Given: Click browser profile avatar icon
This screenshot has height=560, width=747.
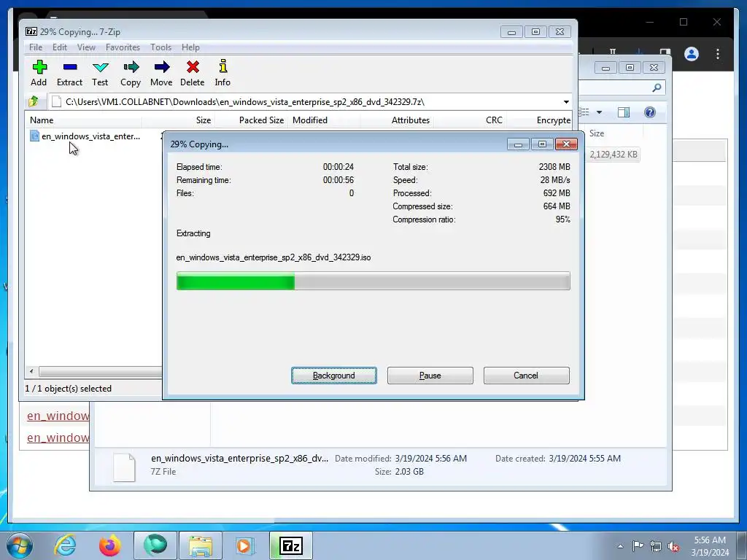Looking at the screenshot, I should [692, 54].
